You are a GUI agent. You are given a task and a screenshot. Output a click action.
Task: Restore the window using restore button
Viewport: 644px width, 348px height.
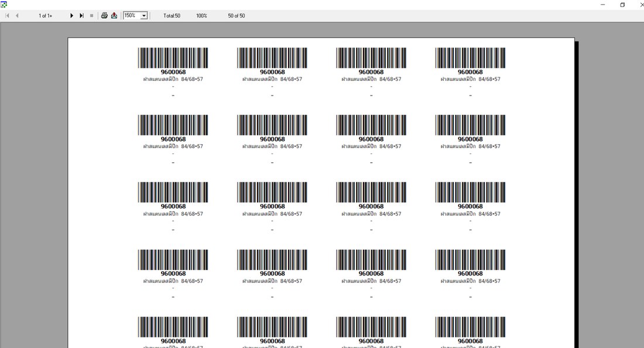tap(622, 5)
